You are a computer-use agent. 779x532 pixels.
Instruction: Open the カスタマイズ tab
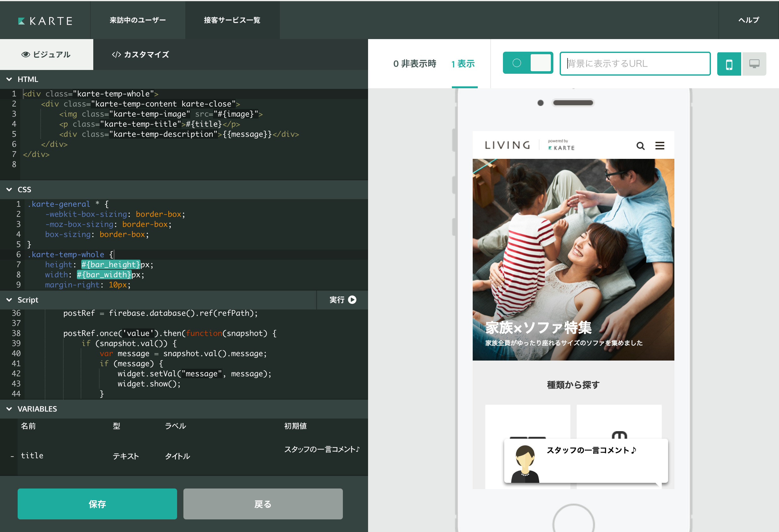[141, 55]
